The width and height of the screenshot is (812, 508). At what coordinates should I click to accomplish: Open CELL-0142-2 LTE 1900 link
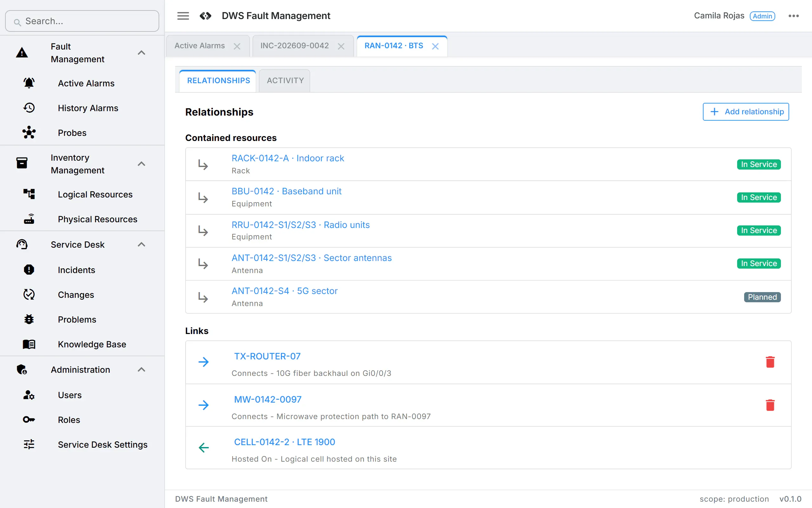tap(285, 442)
